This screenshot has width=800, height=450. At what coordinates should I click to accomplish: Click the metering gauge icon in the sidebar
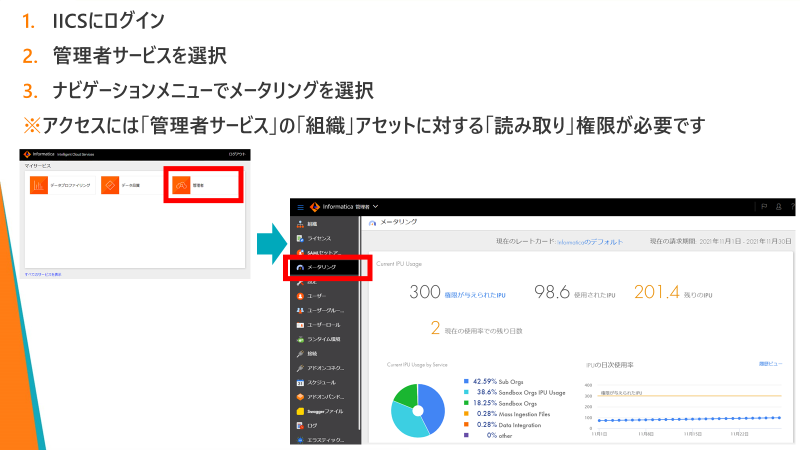[x=300, y=267]
